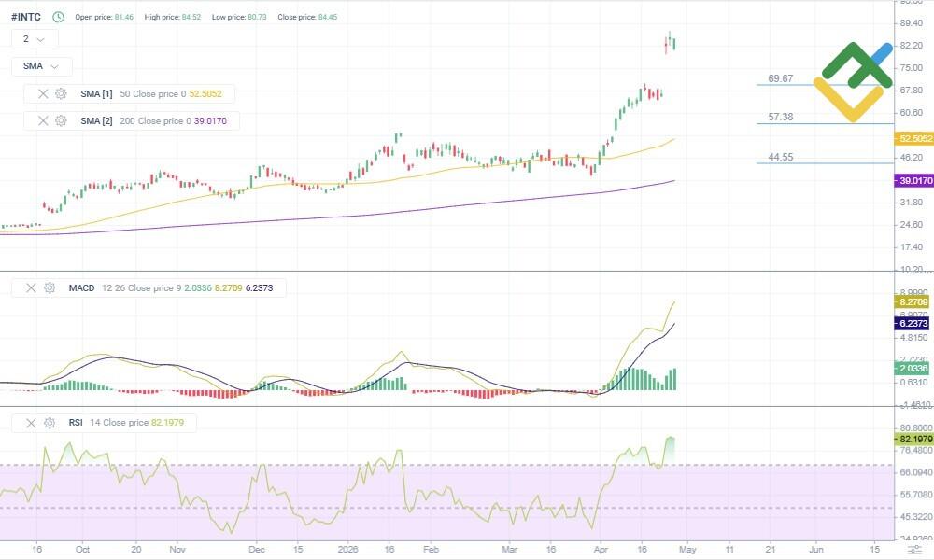Click the 39.0170 purple price axis tag
934x560 pixels.
(x=914, y=180)
